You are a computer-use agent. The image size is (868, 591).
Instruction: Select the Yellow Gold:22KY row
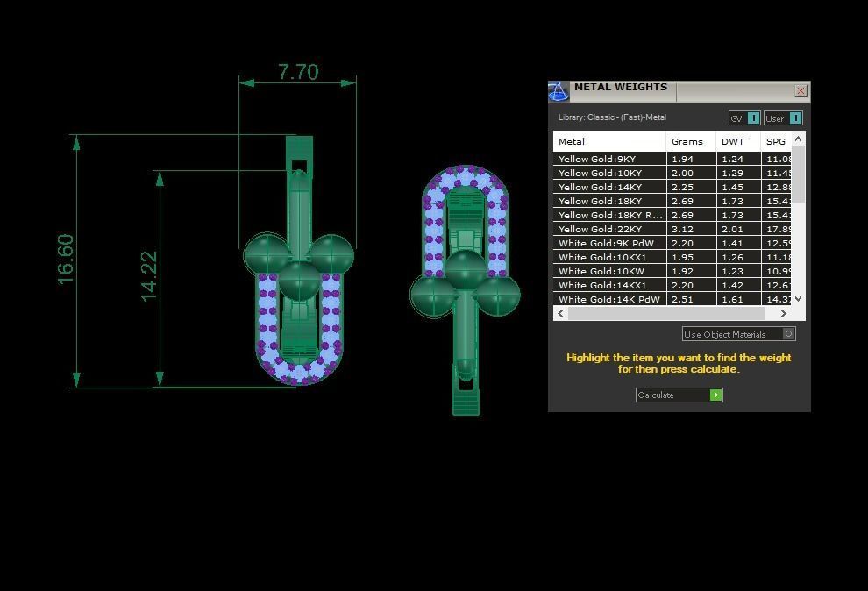tap(672, 229)
